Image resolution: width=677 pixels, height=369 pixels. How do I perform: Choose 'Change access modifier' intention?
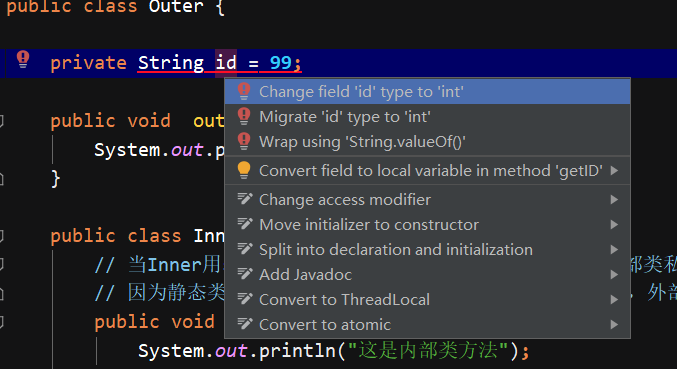427,199
